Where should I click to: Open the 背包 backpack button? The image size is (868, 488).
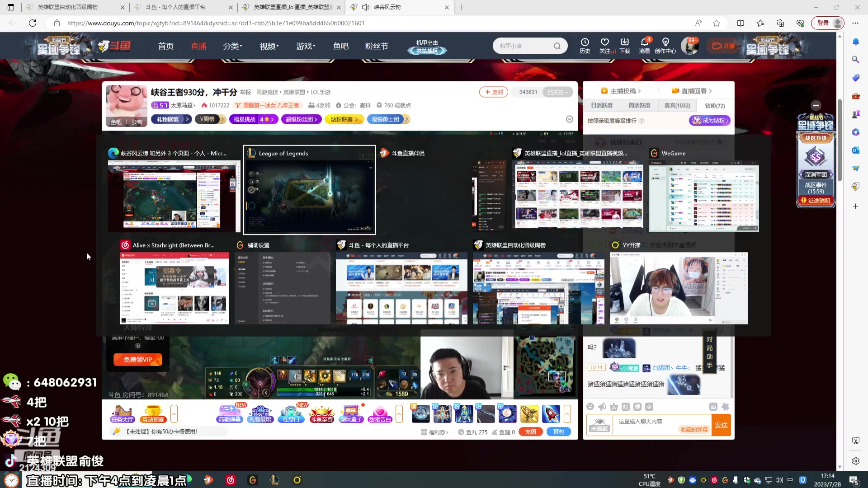pyautogui.click(x=559, y=432)
